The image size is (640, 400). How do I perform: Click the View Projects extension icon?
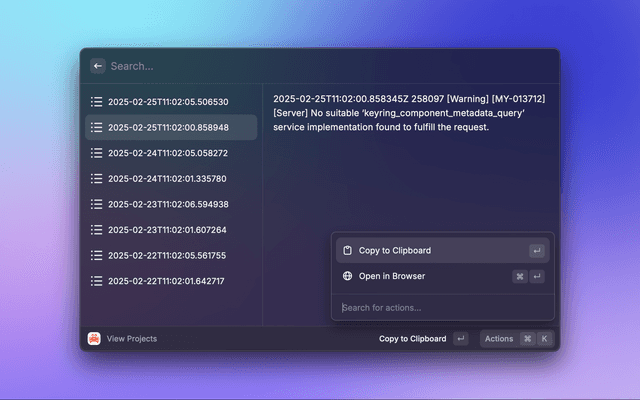pyautogui.click(x=94, y=339)
